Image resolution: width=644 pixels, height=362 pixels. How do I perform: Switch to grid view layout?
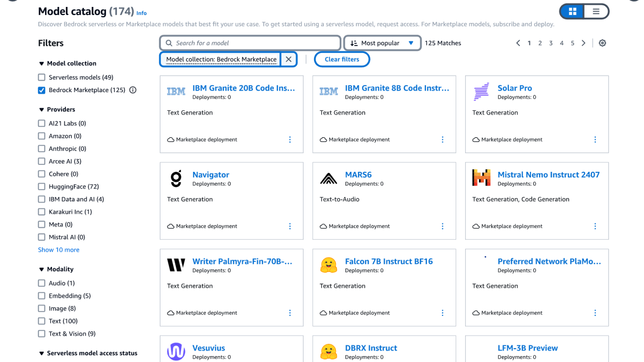tap(572, 11)
